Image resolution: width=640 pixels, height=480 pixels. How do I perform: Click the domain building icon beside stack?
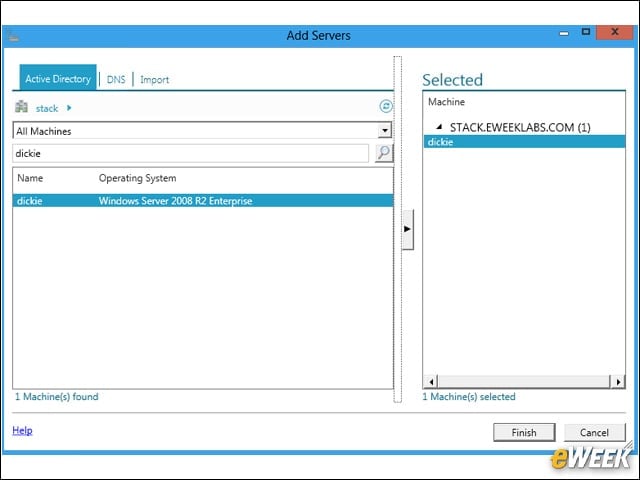tap(21, 107)
